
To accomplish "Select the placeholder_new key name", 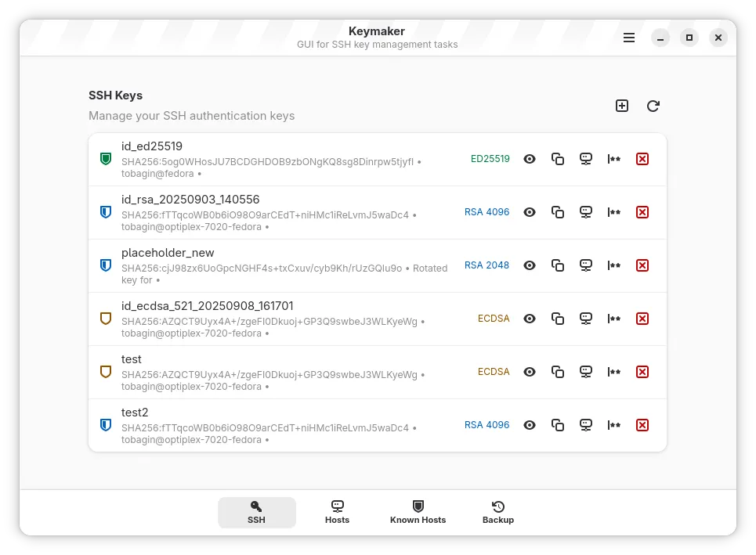I will [x=168, y=253].
